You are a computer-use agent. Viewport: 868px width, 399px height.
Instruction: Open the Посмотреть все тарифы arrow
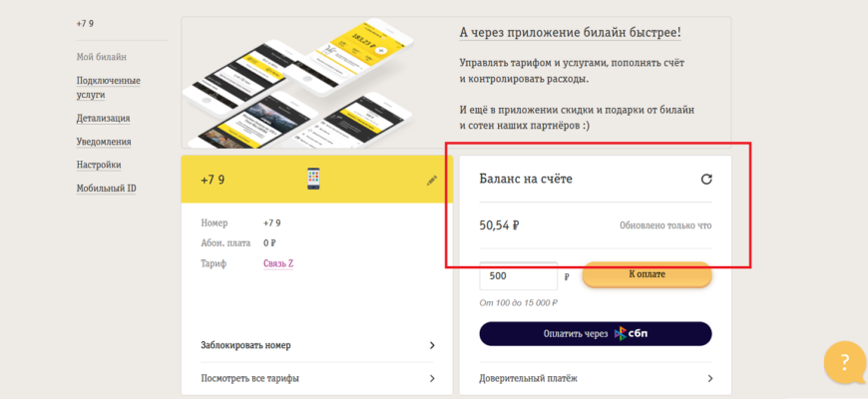pos(432,378)
